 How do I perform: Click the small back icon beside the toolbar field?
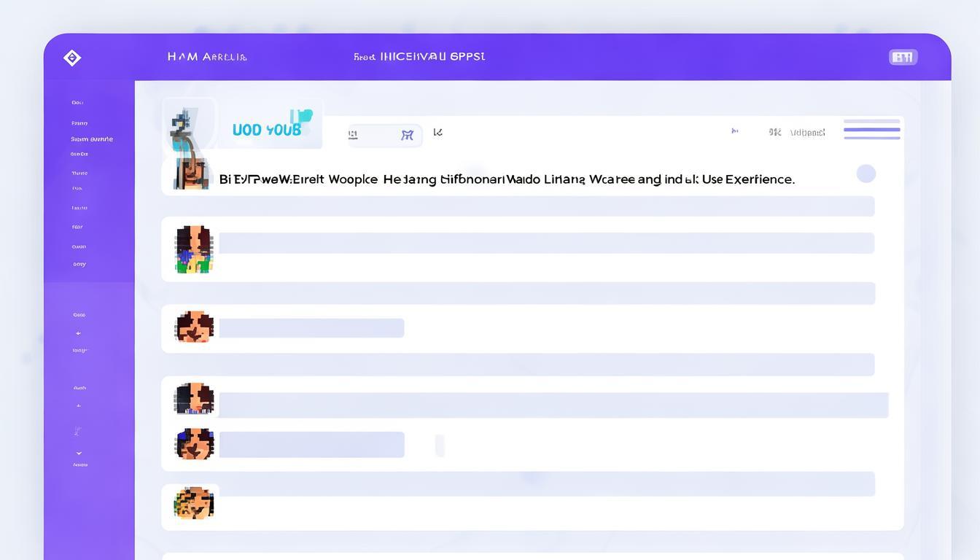[437, 132]
